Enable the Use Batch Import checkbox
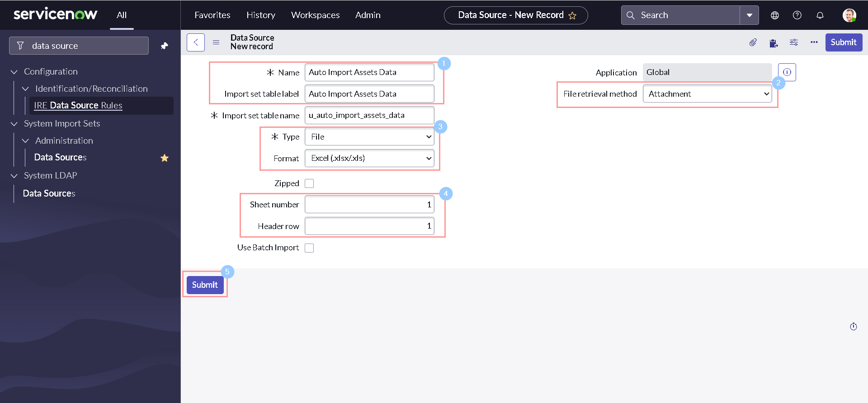 [x=309, y=248]
